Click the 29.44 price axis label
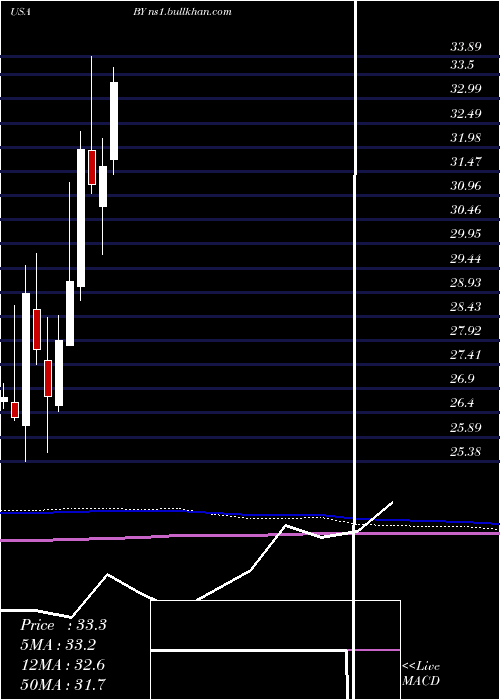Viewport: 500px width, 700px height. pyautogui.click(x=466, y=258)
